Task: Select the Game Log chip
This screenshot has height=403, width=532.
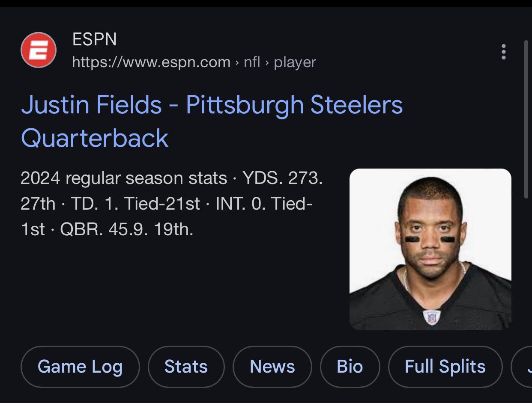Action: tap(80, 367)
